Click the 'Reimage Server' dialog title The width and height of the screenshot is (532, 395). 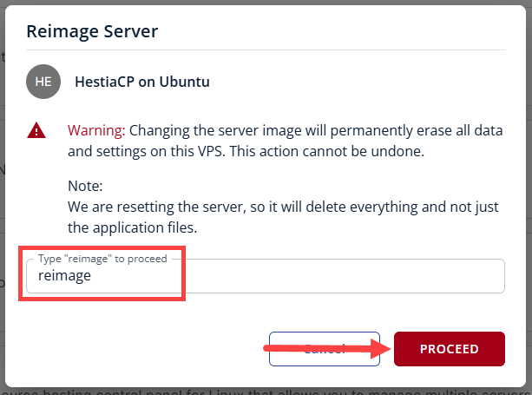click(x=92, y=31)
